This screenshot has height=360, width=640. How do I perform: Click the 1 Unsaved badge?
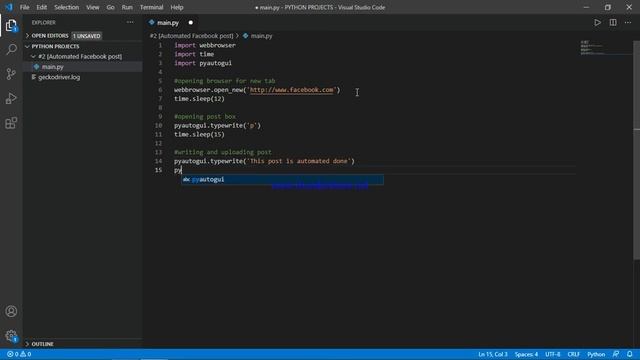pyautogui.click(x=87, y=36)
